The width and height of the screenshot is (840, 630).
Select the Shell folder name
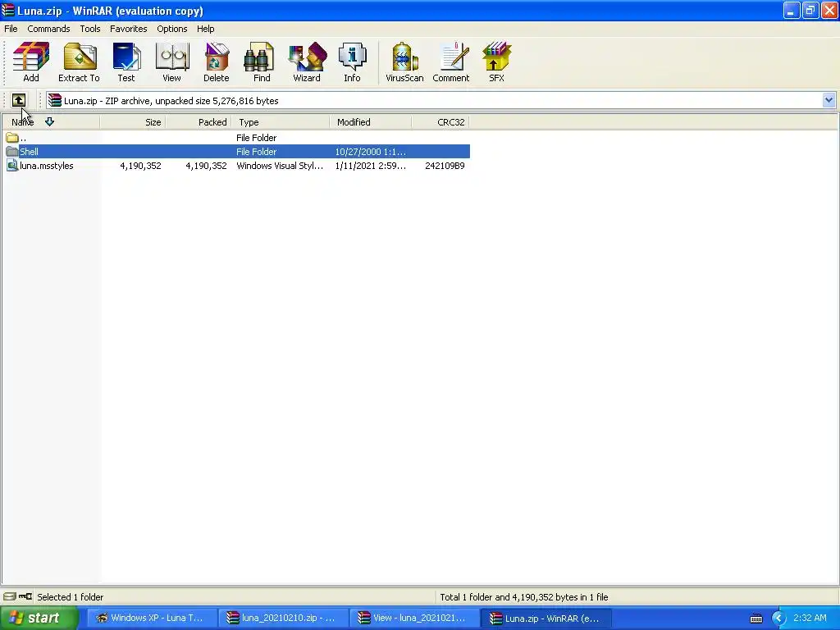tap(29, 152)
